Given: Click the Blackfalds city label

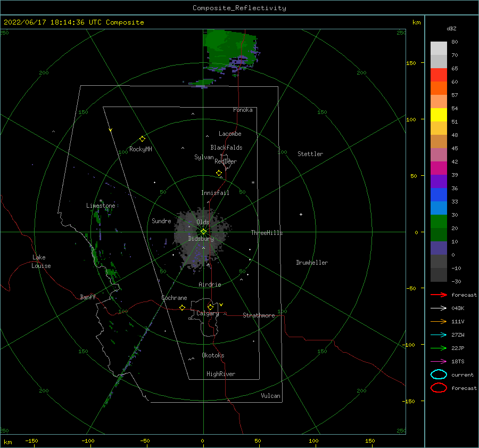Looking at the screenshot, I should coord(226,148).
